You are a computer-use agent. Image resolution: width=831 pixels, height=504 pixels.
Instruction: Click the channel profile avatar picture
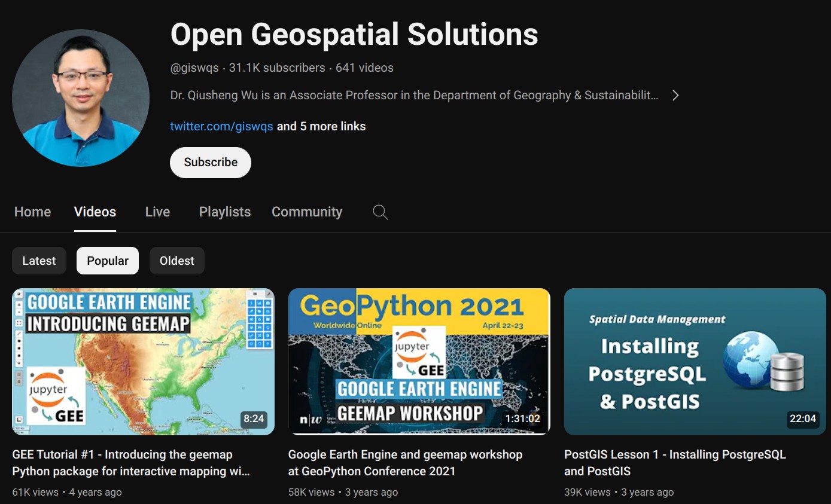[81, 98]
